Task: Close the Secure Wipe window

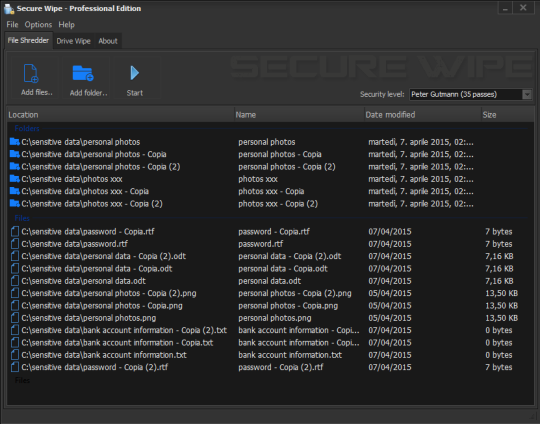Action: click(523, 8)
